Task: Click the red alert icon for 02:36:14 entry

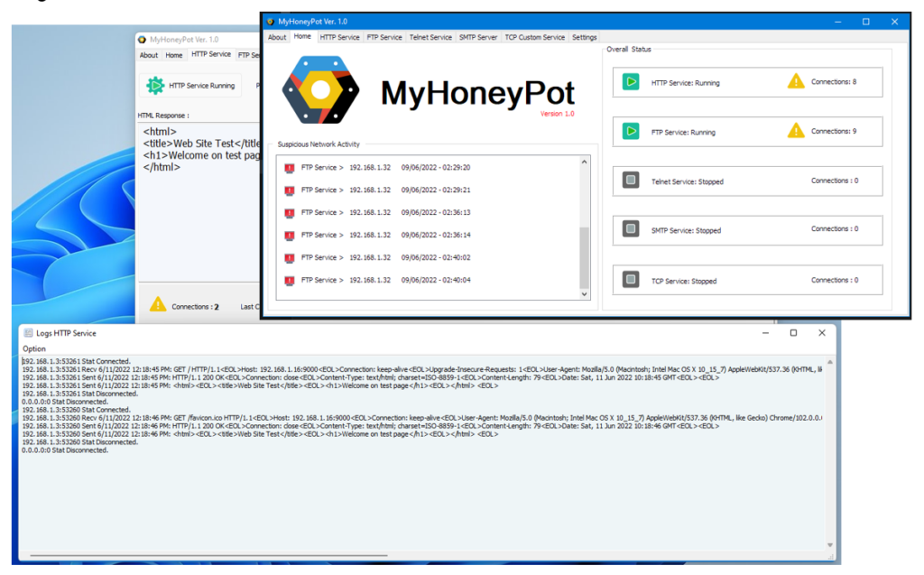Action: (290, 236)
